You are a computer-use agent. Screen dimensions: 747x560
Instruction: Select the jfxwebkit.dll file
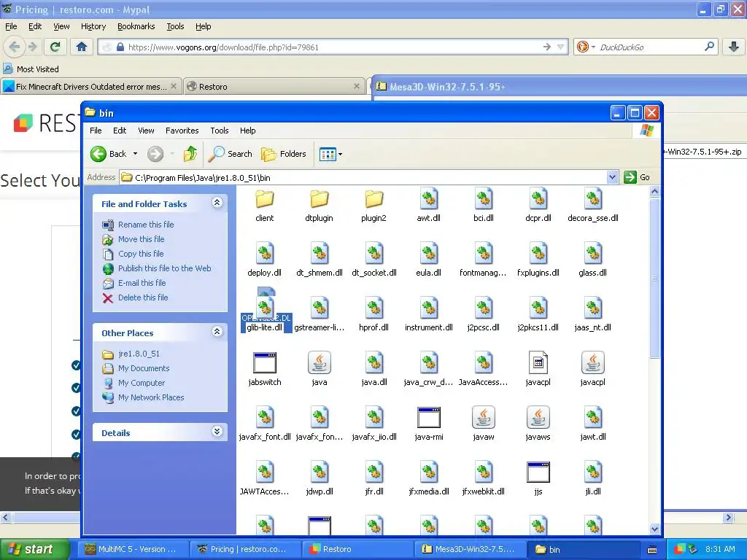point(483,479)
